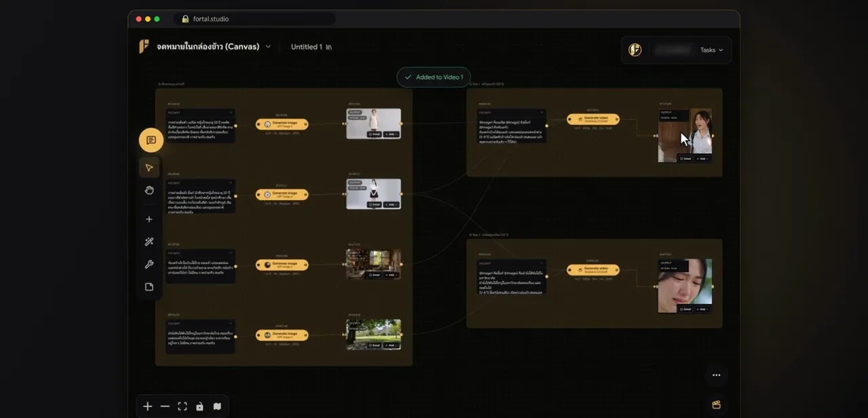Open Add menu on woman in white dress output

tap(391, 134)
